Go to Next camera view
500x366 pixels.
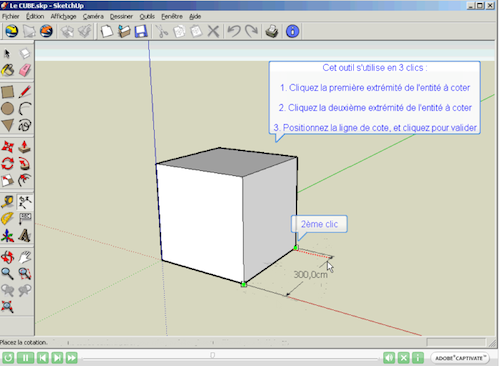point(25,290)
